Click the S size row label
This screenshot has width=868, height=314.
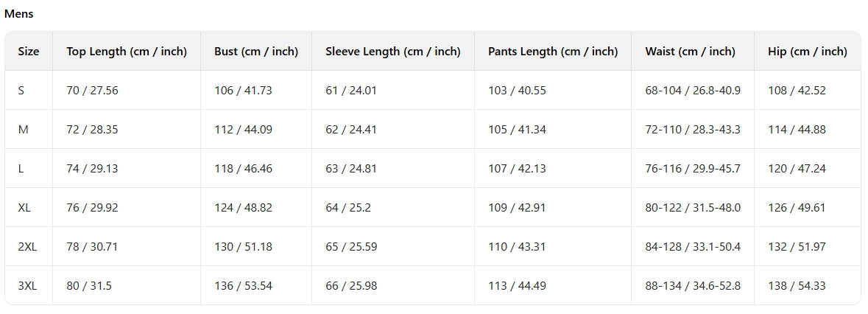[21, 91]
